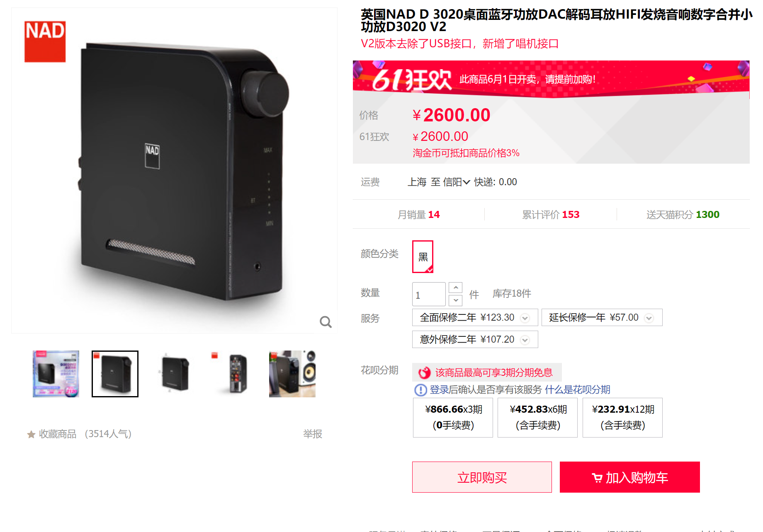Click the magnifier zoom icon on product image
Viewport: 763px width, 532px height.
point(326,322)
